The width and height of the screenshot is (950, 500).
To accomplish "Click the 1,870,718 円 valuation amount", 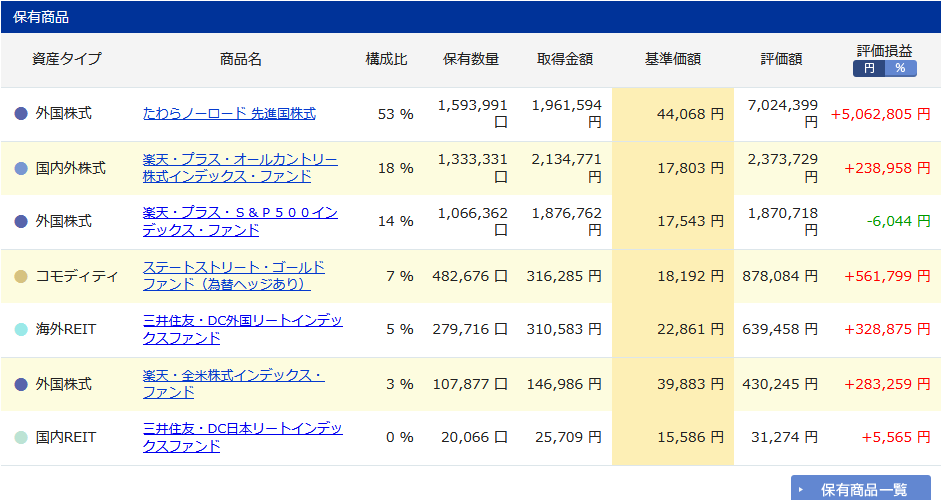I will coord(783,221).
